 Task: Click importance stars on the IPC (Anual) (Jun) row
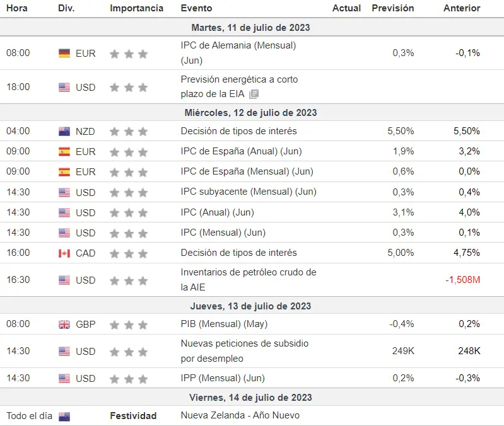[129, 213]
